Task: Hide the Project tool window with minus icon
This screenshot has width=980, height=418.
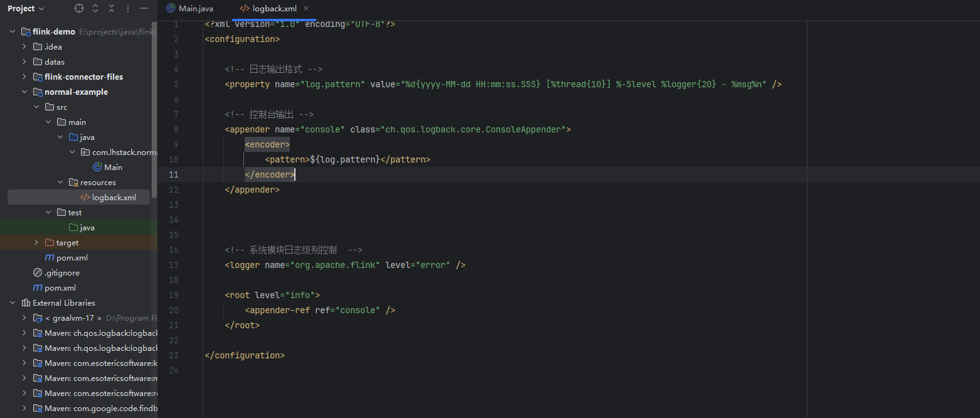Action: [x=144, y=9]
